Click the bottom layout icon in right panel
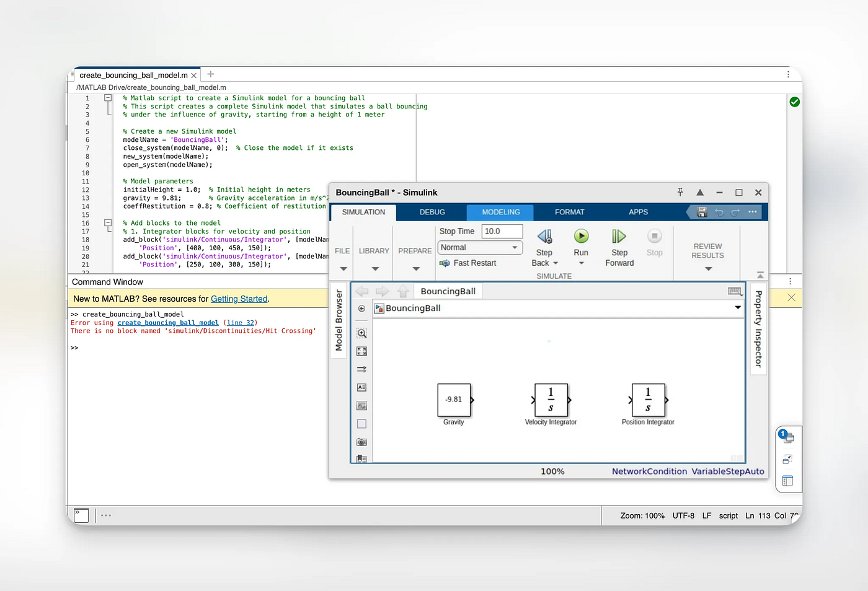This screenshot has width=868, height=591. [787, 481]
